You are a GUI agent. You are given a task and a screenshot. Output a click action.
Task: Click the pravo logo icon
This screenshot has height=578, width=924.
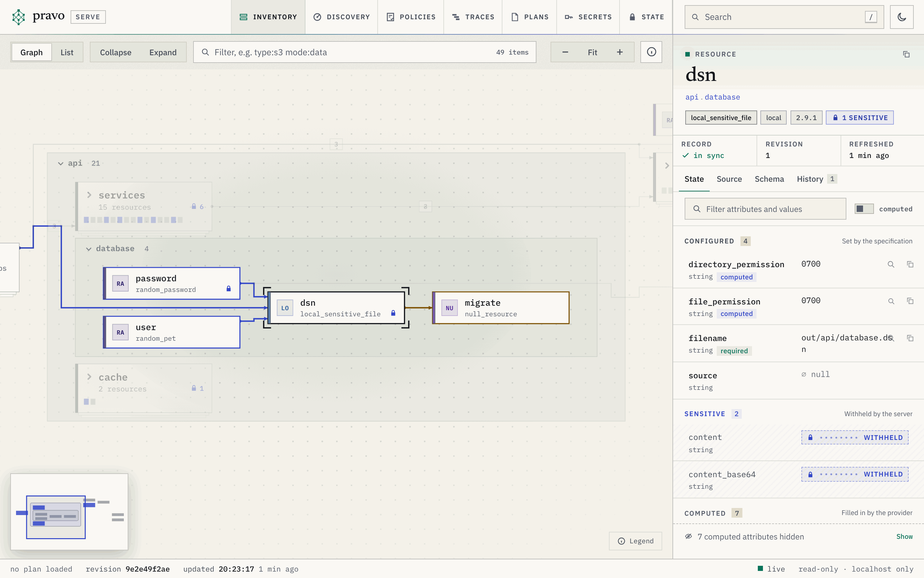coord(18,17)
